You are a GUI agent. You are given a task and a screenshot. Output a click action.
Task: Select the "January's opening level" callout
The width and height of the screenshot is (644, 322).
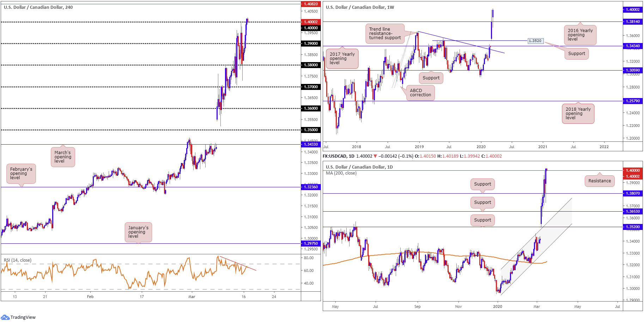click(x=138, y=232)
